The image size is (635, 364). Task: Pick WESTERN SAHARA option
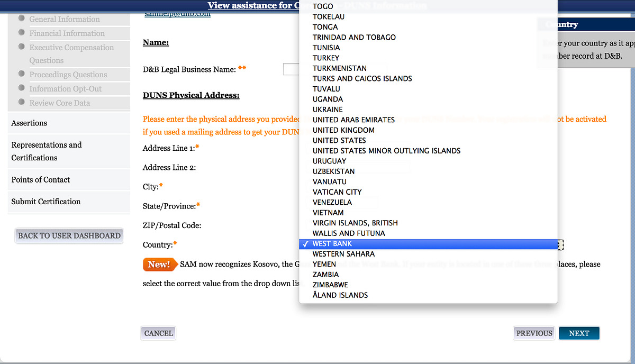coord(343,254)
